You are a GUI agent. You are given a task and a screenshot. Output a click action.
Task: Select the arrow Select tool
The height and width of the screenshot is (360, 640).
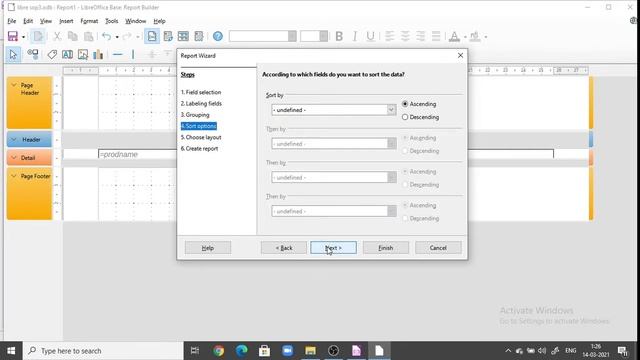13,54
